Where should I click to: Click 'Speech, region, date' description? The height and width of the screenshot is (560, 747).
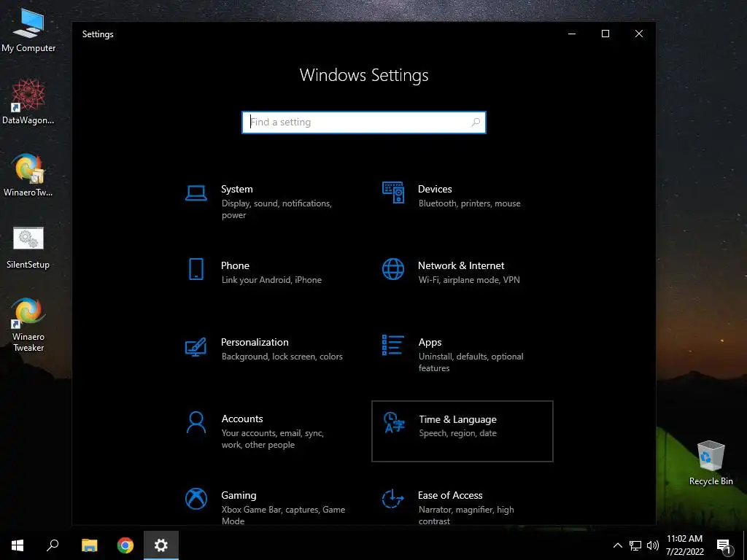(x=457, y=433)
